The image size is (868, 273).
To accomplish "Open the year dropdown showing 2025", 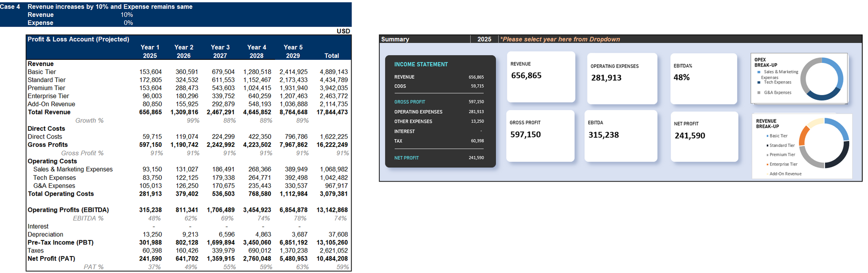I will coord(484,39).
